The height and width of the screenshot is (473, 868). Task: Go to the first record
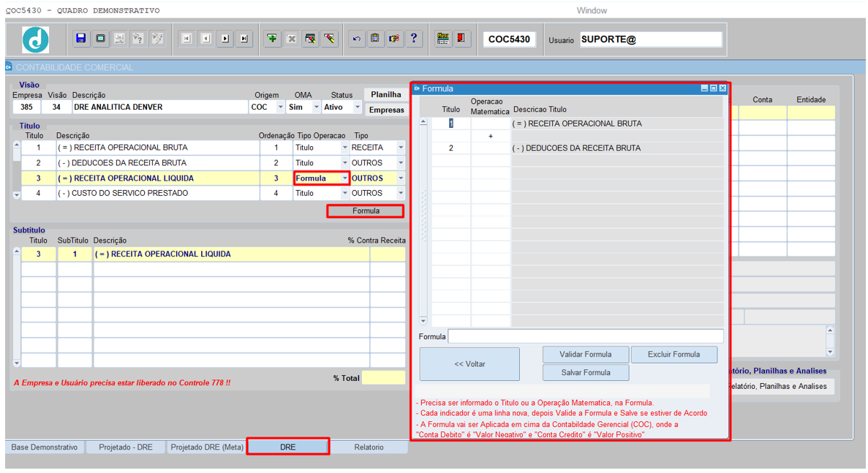click(186, 38)
